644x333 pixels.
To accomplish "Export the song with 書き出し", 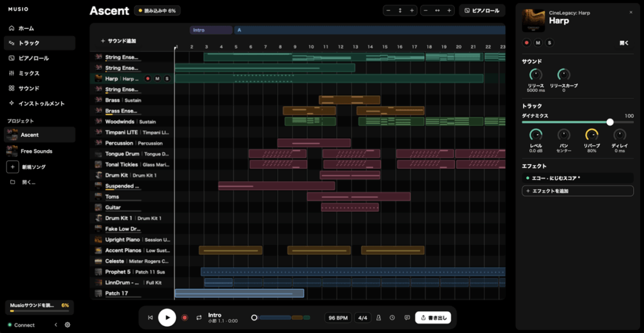I will pos(433,317).
